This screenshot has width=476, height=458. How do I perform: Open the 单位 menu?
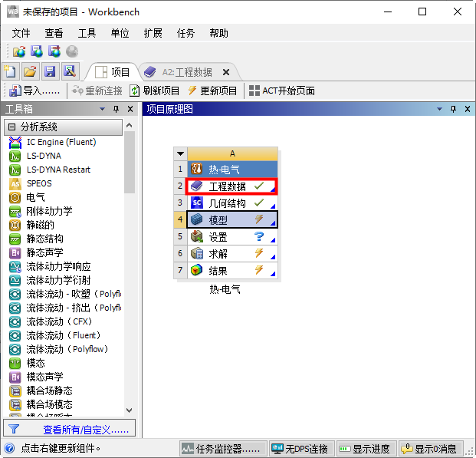(120, 33)
